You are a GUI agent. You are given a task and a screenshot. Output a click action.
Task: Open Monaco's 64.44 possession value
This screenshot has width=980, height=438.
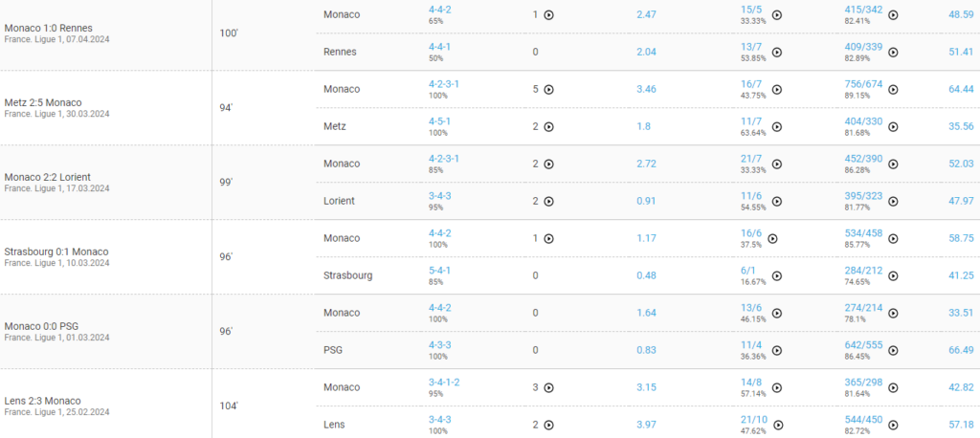961,89
